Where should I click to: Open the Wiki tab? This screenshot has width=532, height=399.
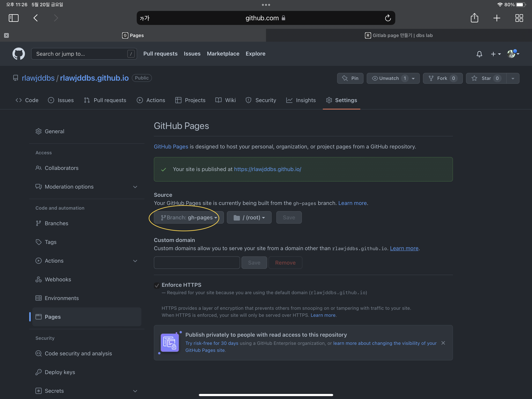click(x=225, y=100)
